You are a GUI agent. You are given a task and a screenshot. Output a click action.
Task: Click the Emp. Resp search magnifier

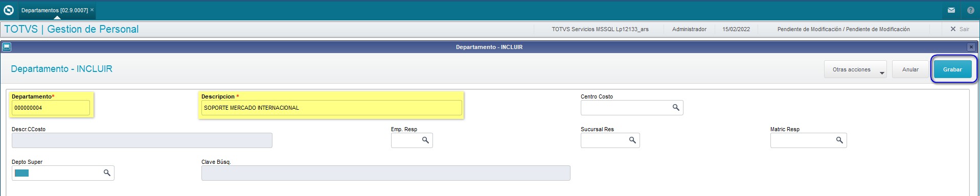point(425,140)
